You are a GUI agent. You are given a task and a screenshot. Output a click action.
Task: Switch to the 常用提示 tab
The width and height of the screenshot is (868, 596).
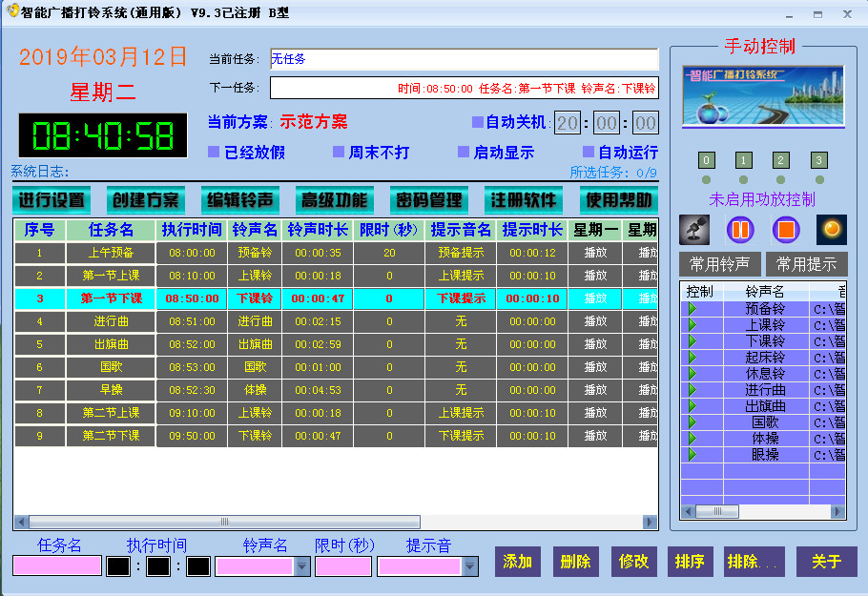point(806,264)
